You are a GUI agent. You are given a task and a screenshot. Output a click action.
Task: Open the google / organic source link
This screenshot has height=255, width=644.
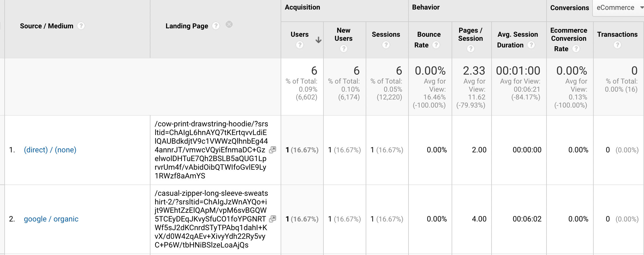pos(51,219)
